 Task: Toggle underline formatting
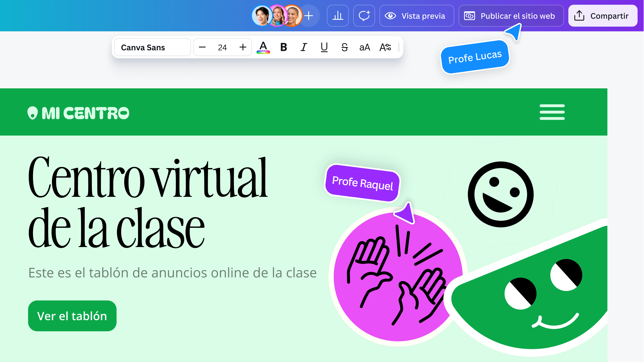tap(324, 47)
